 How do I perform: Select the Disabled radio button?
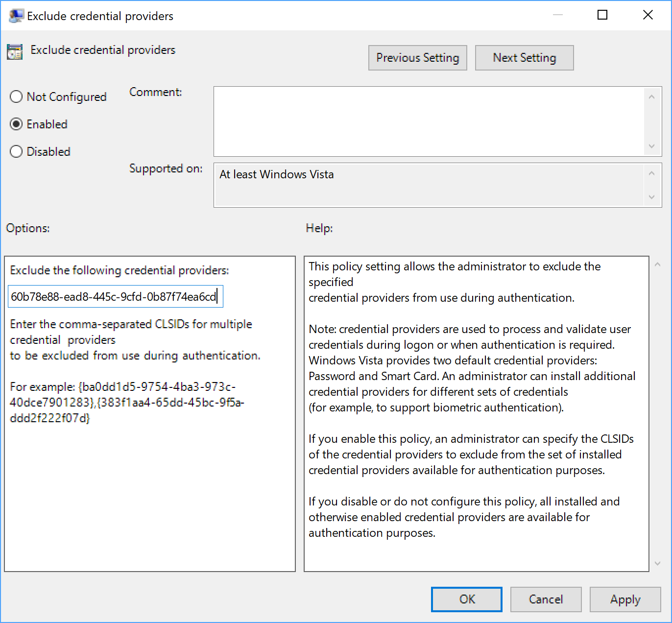(16, 152)
